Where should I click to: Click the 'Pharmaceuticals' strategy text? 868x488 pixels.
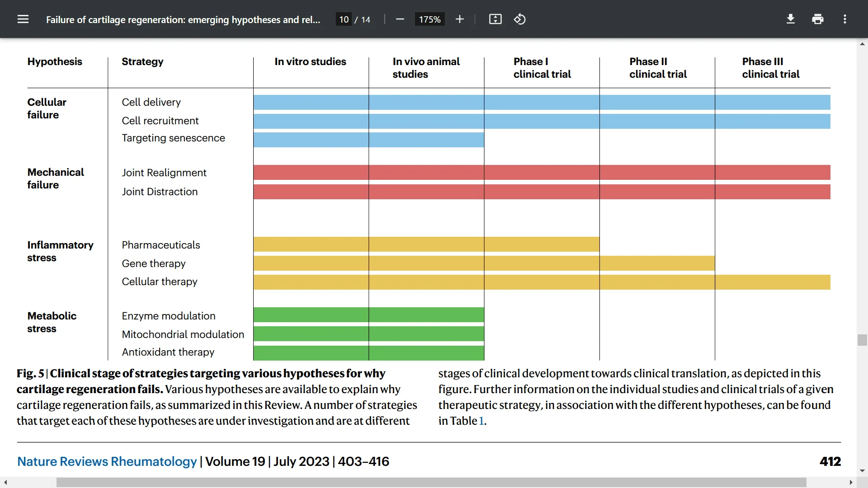[x=160, y=245]
